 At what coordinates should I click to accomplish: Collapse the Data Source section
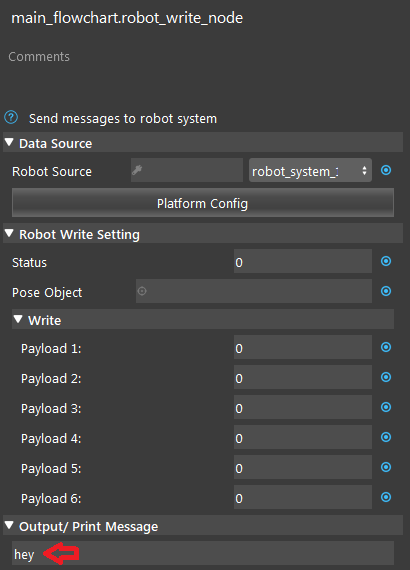[9, 142]
